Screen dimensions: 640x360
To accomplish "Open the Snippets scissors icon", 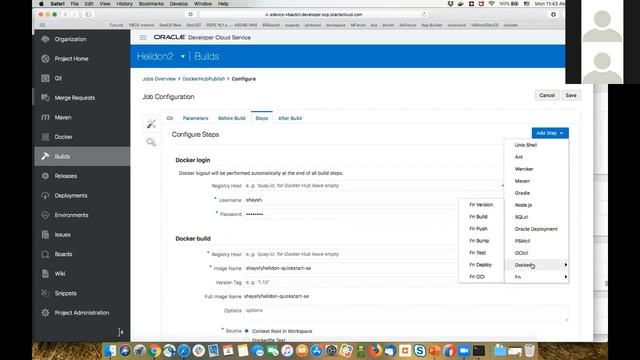I will click(x=45, y=293).
